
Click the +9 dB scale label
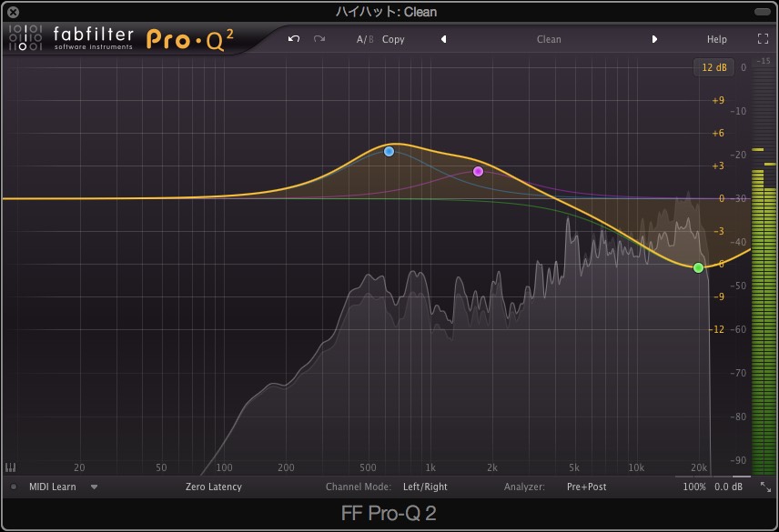click(x=718, y=100)
